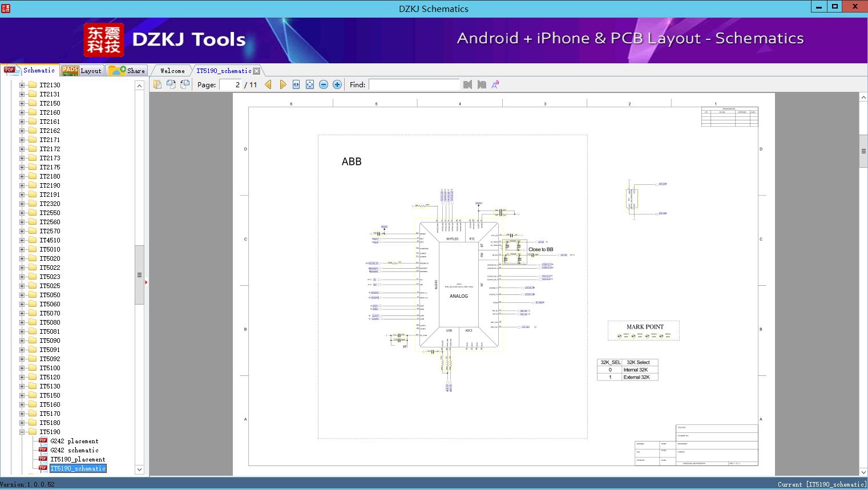Click the find previous icon
The width and height of the screenshot is (868, 490).
coord(468,84)
